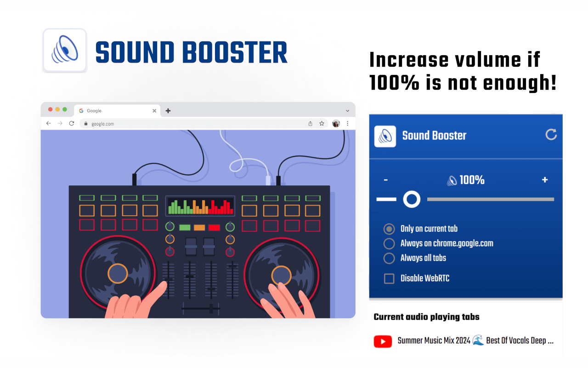This screenshot has width=588, height=368.
Task: Expand the tab search chevron dropdown
Action: pos(347,111)
